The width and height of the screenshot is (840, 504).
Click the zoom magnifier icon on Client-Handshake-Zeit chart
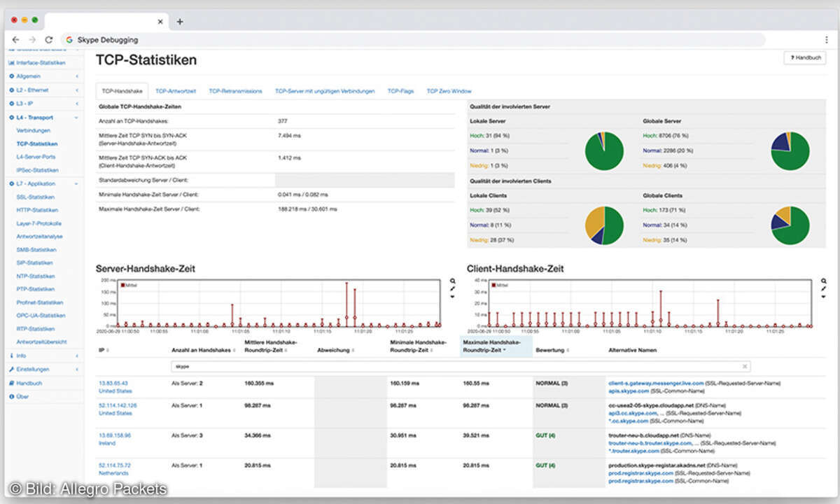[824, 281]
